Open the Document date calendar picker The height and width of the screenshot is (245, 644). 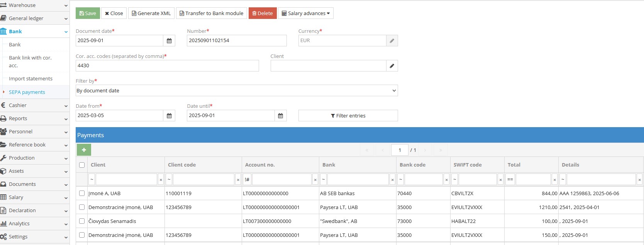(x=169, y=41)
